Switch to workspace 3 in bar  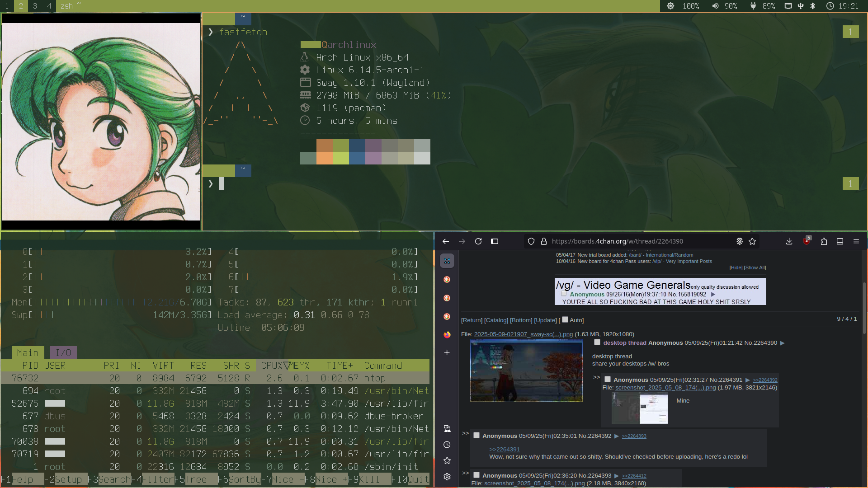point(35,6)
